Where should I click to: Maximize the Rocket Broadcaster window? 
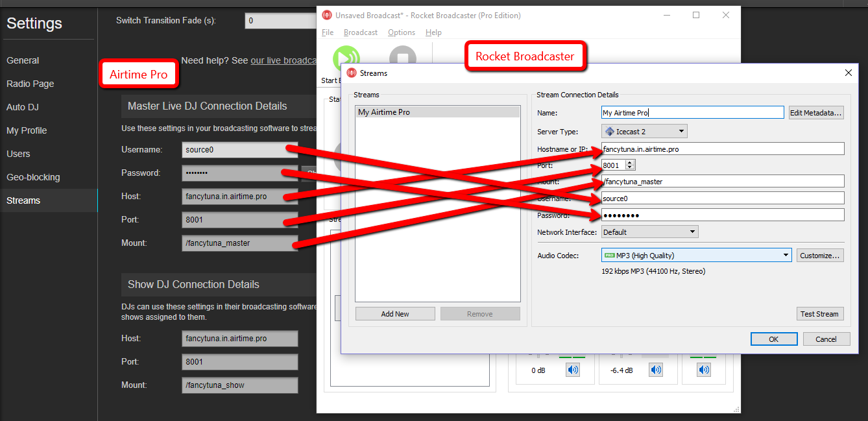tap(696, 15)
